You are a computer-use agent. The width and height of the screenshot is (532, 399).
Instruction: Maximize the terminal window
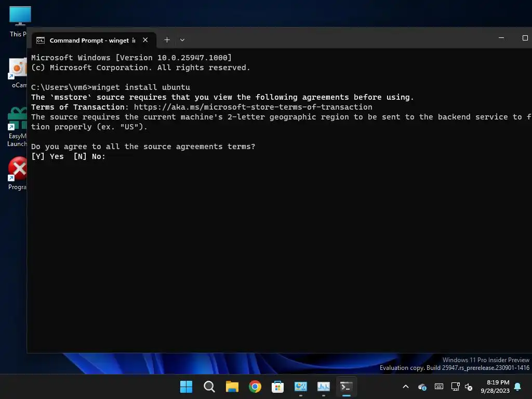(525, 38)
